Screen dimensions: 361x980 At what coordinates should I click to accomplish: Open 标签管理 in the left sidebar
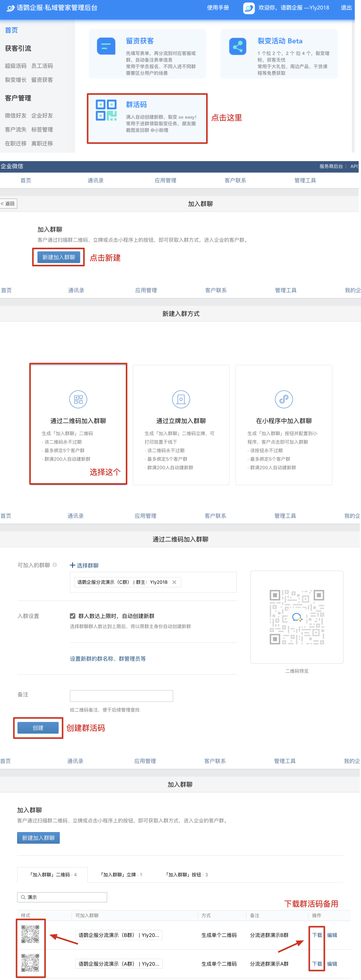tap(42, 130)
